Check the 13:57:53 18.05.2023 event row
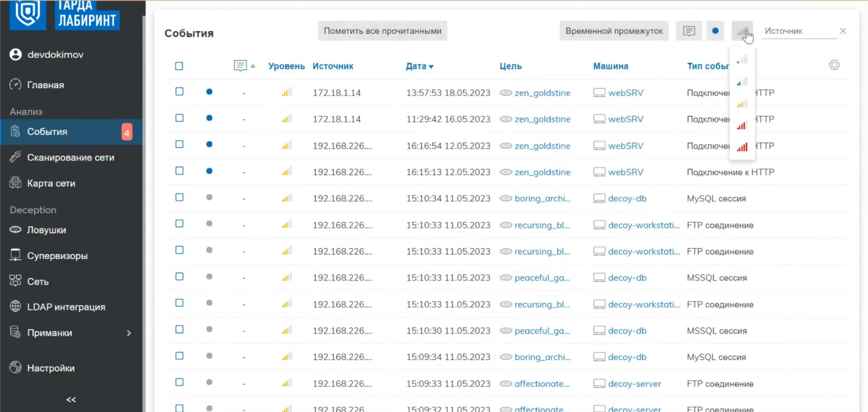The width and height of the screenshot is (868, 412). tap(179, 92)
